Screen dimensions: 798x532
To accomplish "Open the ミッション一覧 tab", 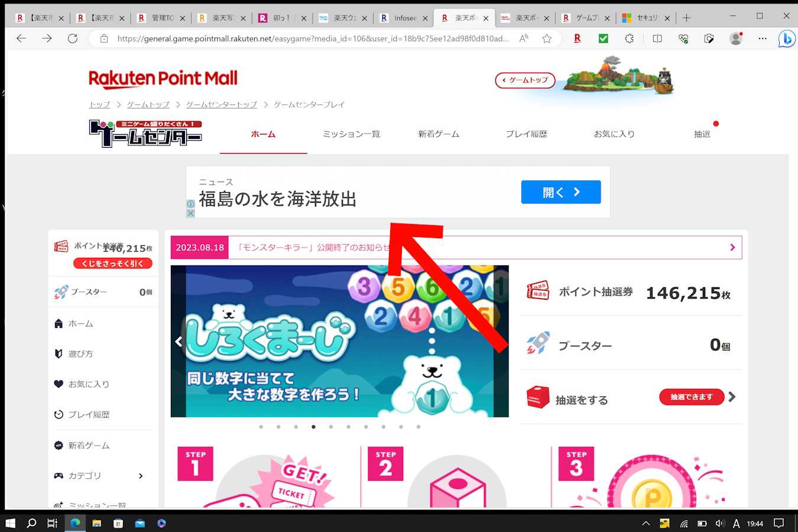I will click(x=351, y=134).
